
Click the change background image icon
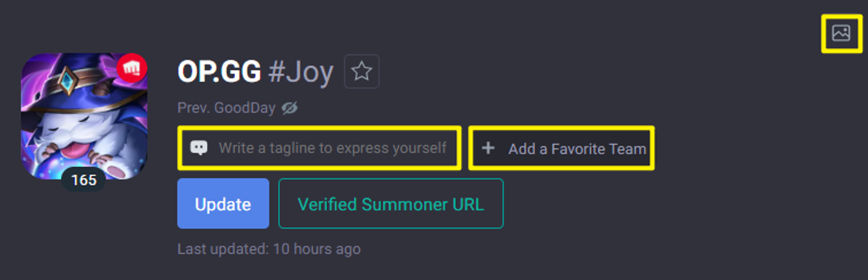tap(841, 33)
